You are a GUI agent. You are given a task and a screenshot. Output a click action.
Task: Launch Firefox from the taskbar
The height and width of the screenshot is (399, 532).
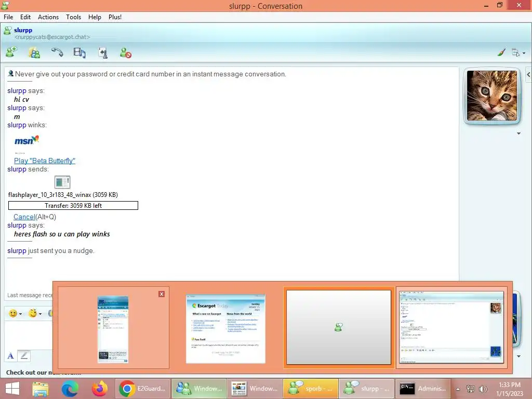[99, 389]
